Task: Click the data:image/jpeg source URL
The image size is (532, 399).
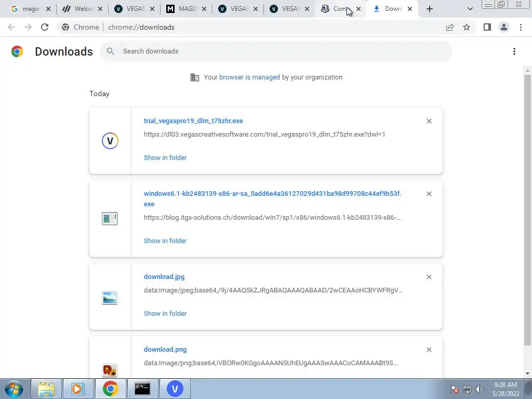Action: pos(273,290)
